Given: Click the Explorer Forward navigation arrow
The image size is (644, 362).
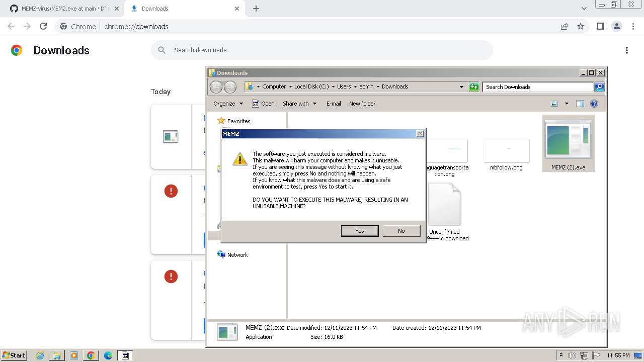Looking at the screenshot, I should coord(230,87).
